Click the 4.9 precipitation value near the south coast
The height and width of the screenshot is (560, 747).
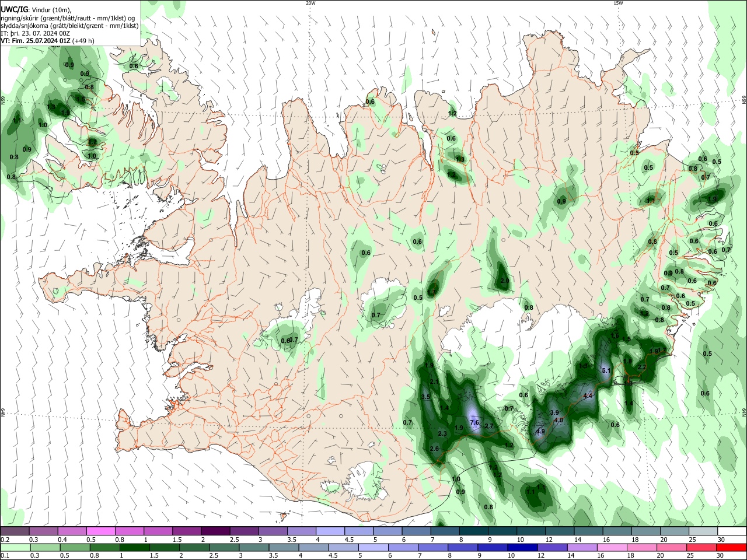[540, 432]
